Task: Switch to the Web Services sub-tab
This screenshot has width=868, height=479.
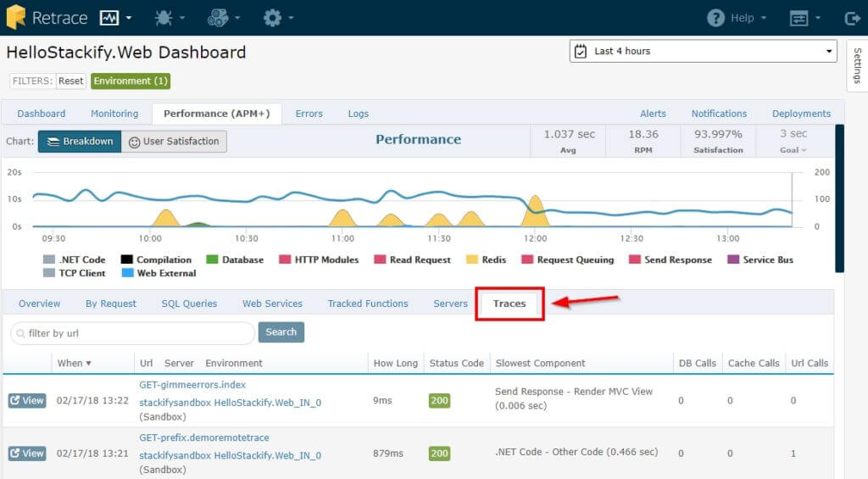Action: pos(272,304)
